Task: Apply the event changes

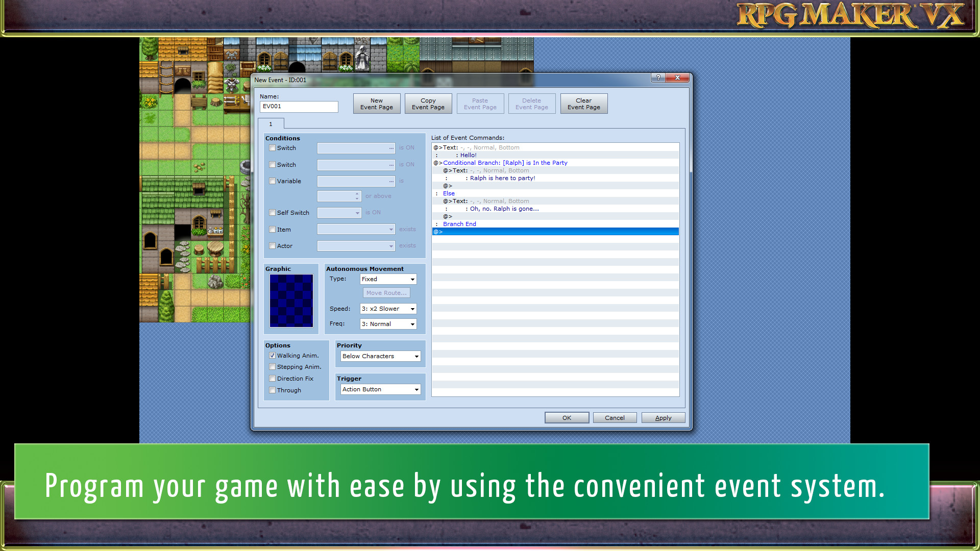Action: [x=663, y=417]
